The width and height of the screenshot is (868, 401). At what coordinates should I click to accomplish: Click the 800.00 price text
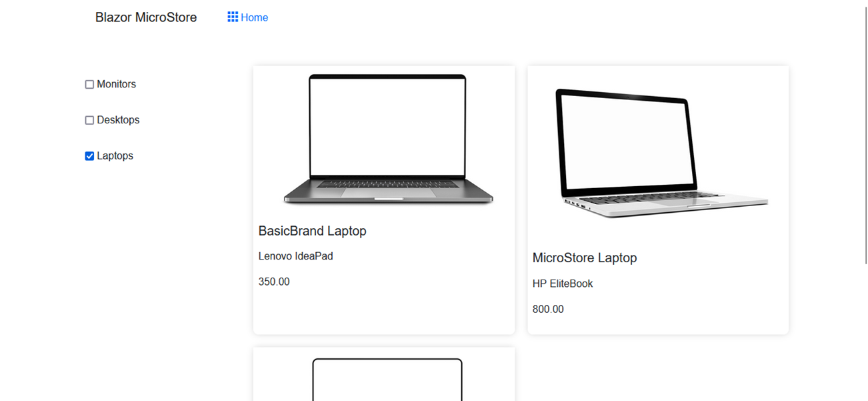[548, 309]
